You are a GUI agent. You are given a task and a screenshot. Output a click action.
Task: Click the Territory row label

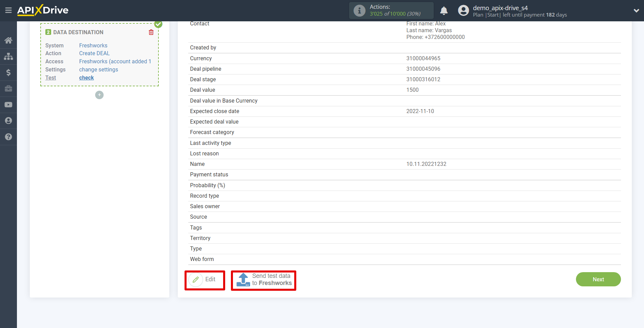(200, 238)
